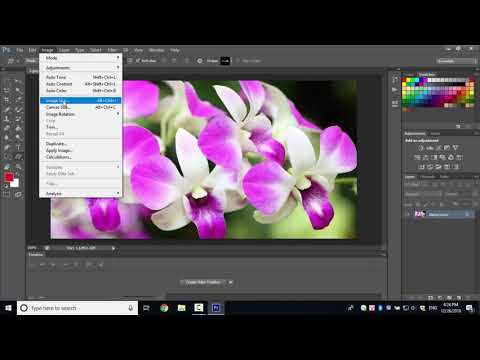The width and height of the screenshot is (480, 360).
Task: Open the Image Rotation submenu
Action: click(x=80, y=114)
